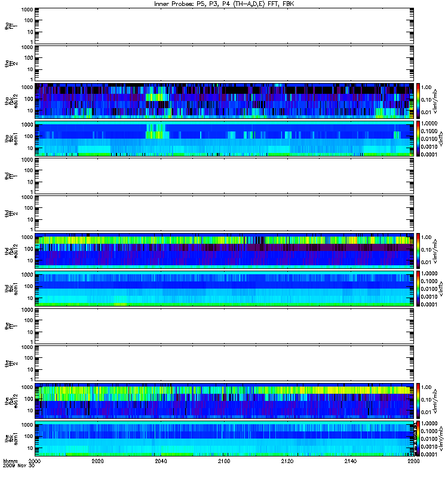This screenshot has height=478, width=448.
Task: Click the '1000' y-axis tick of tha fff 1
Action: pos(27,10)
